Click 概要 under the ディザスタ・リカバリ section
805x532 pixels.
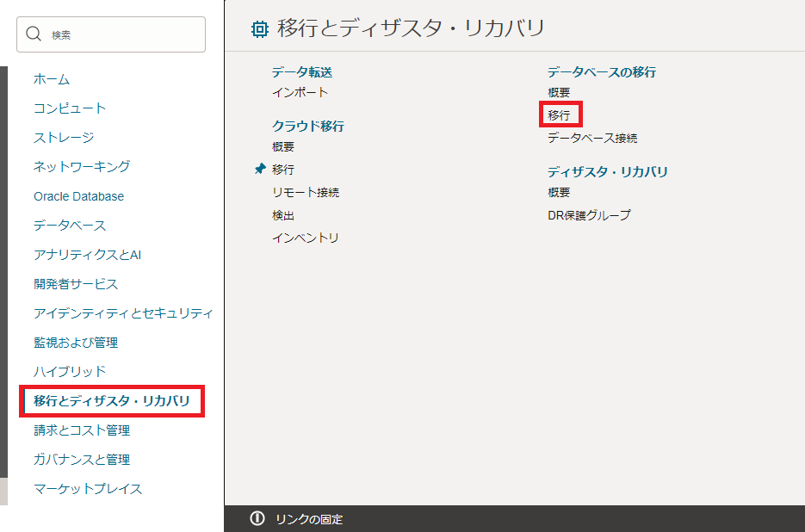click(559, 192)
